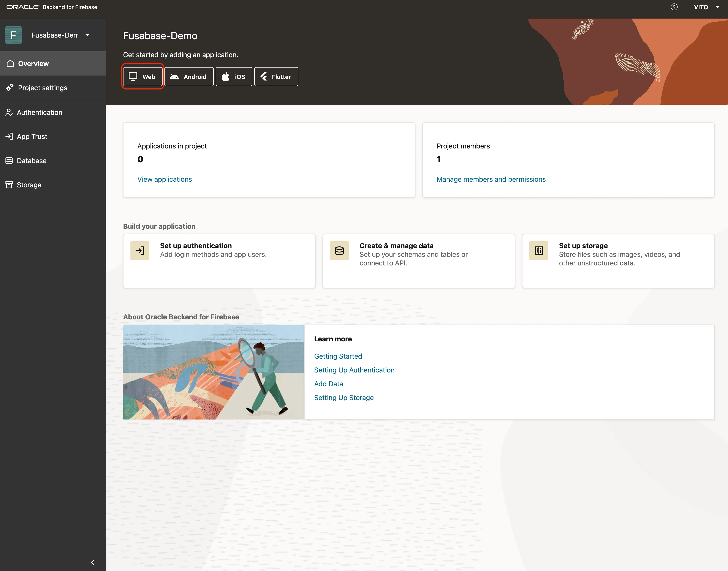Click the Apple logo icon
The width and height of the screenshot is (728, 571).
pos(226,77)
